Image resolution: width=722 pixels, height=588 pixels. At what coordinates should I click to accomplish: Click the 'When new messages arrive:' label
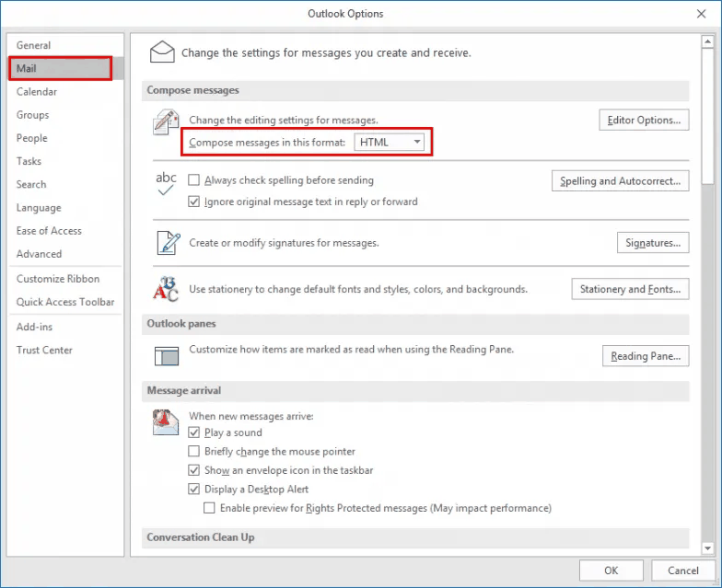(250, 416)
